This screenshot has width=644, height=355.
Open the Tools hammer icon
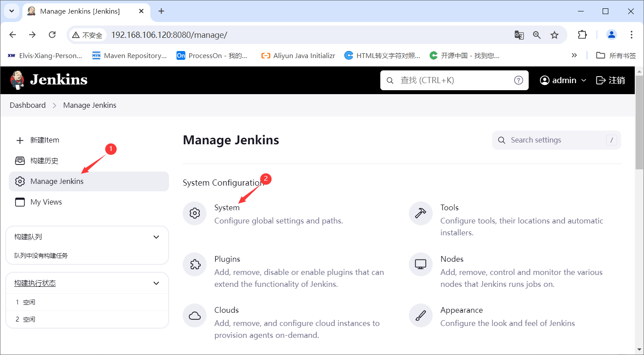[421, 213]
